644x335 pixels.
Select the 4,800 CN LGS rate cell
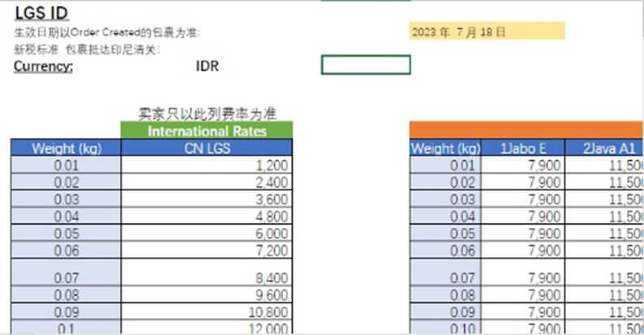pyautogui.click(x=207, y=217)
